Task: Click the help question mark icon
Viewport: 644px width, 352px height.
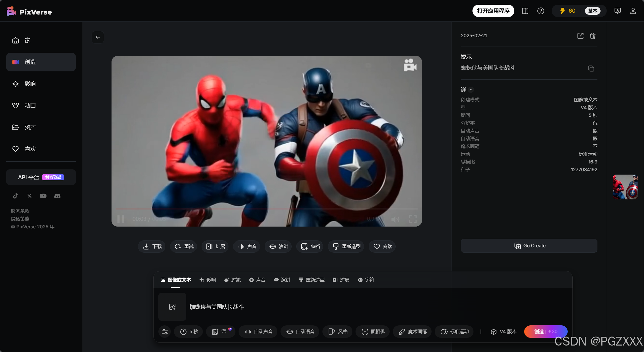Action: (541, 11)
